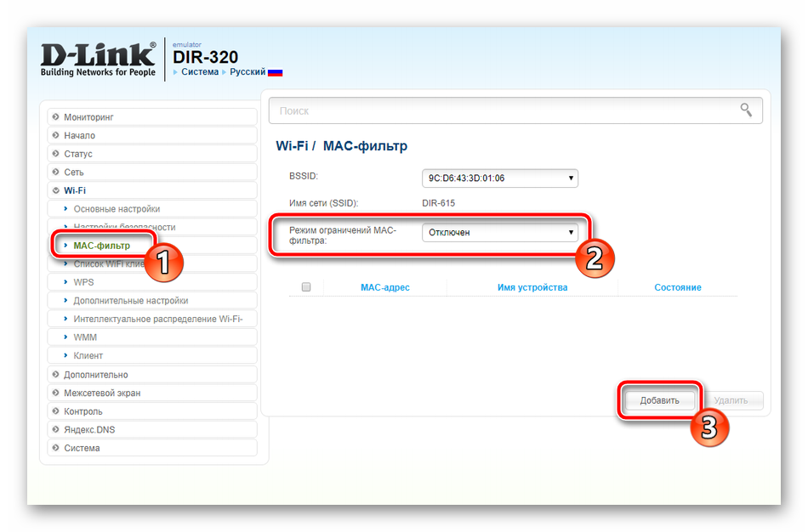The height and width of the screenshot is (532, 808).
Task: Sort by Состояние column header
Action: 678,287
